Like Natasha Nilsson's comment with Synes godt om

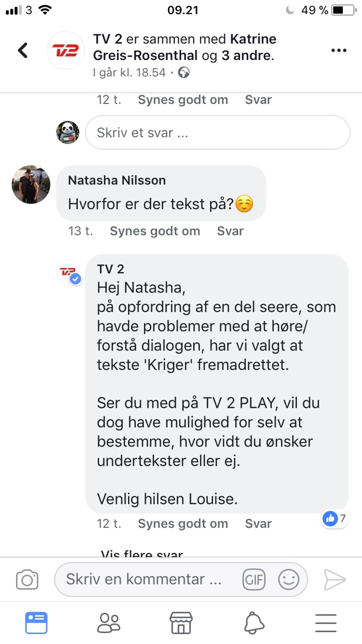155,231
